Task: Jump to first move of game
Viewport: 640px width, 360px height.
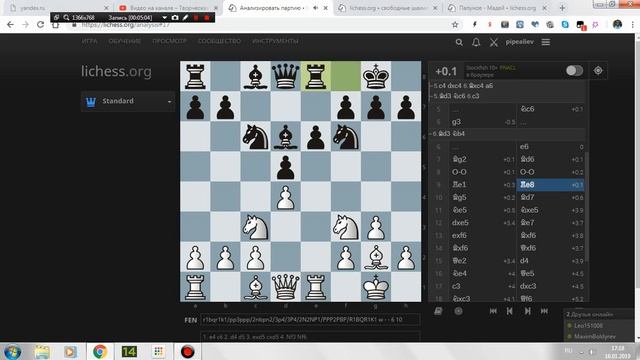Action: click(x=493, y=311)
